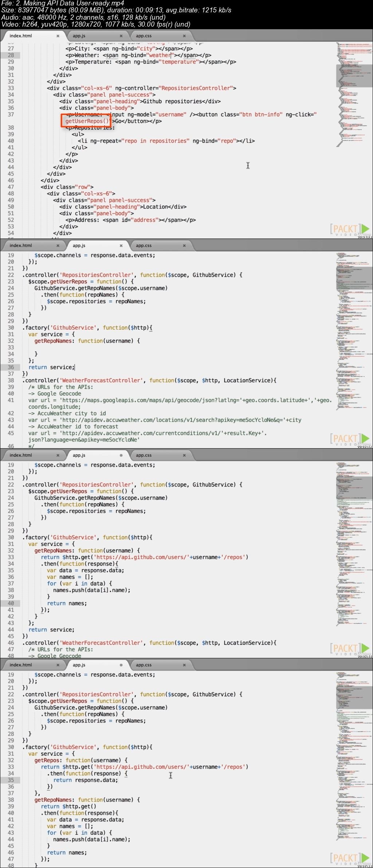Select the app.js tab in the third frame
The image size is (373, 868).
click(x=79, y=455)
